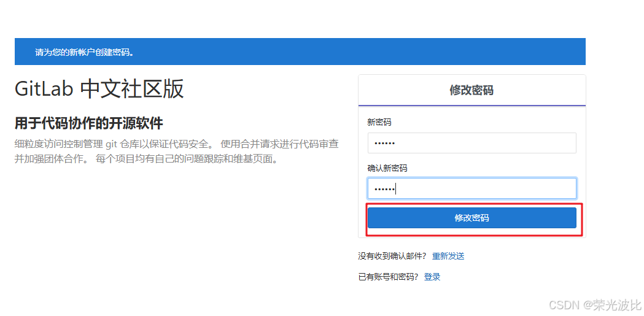Screen dimensions: 644x316
Task: Click the 没有收到确认邮件? text
Action: pyautogui.click(x=393, y=256)
